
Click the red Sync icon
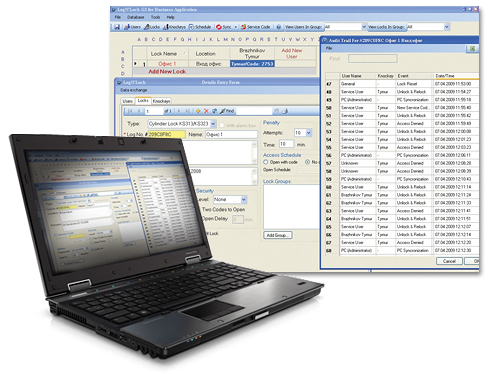point(219,27)
